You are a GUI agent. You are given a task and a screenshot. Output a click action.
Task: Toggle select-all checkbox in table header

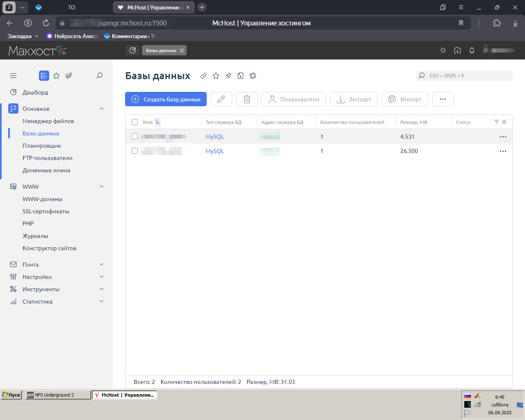pyautogui.click(x=135, y=122)
